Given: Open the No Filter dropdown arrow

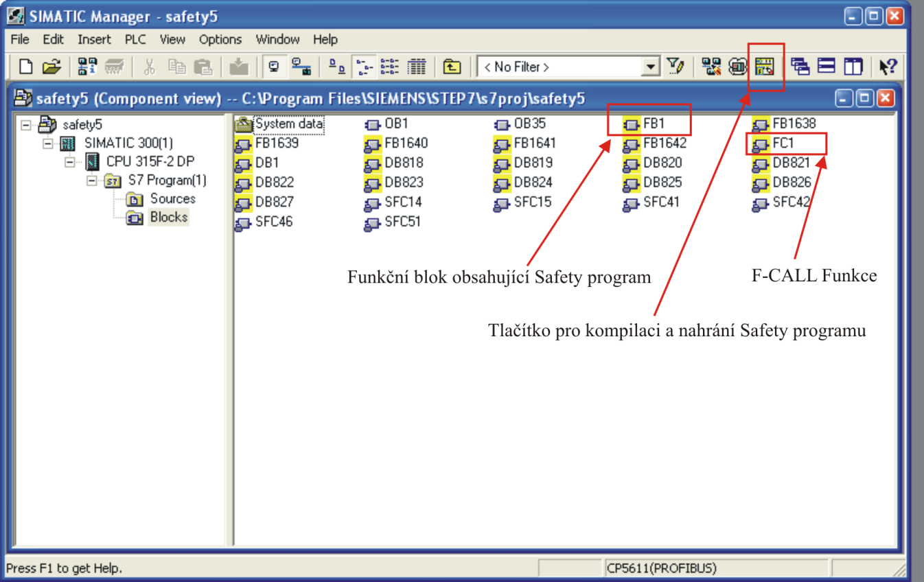Looking at the screenshot, I should tap(649, 67).
